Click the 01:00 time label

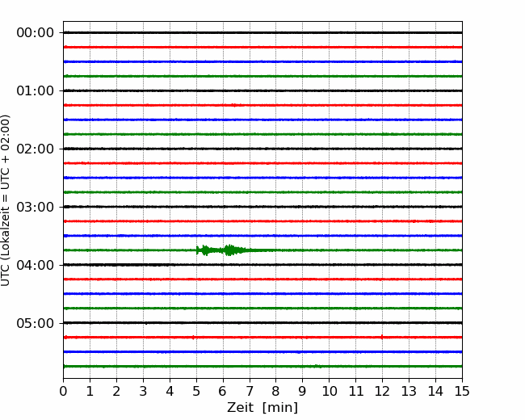(x=36, y=90)
